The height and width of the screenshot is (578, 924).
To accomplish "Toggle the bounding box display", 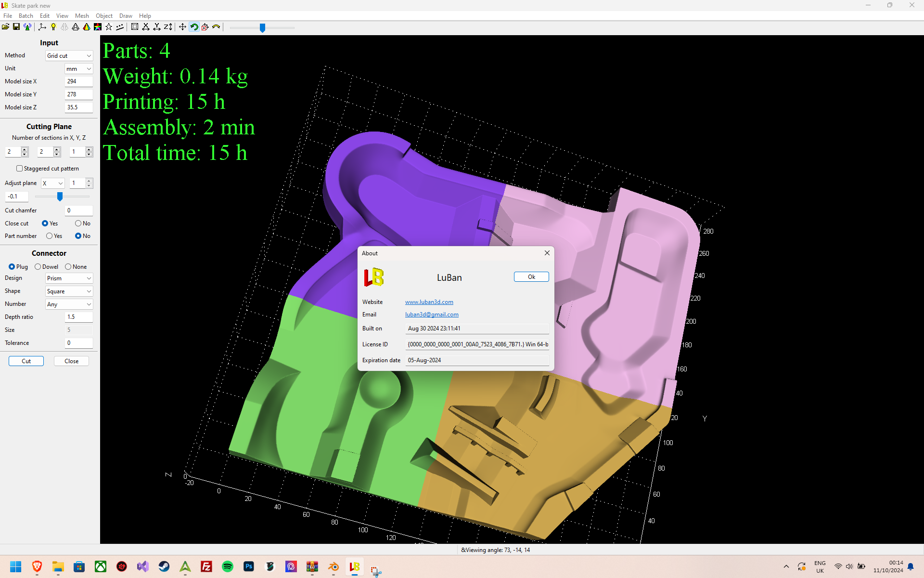I will 135,27.
